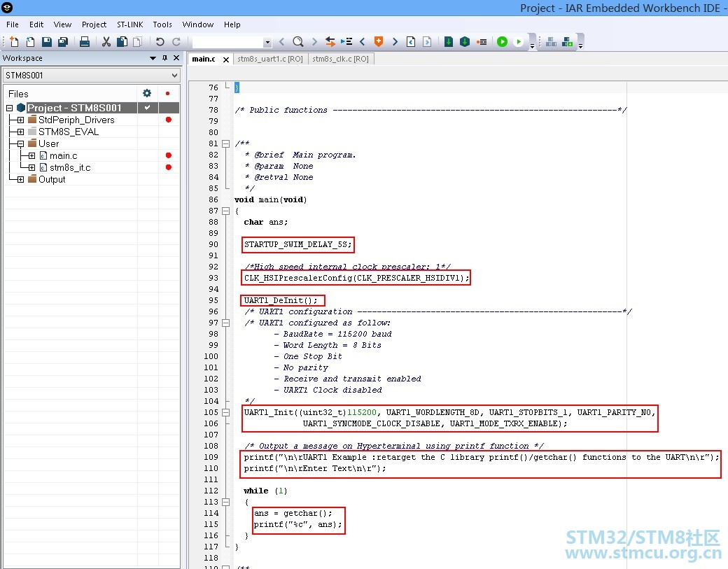This screenshot has width=728, height=569.
Task: Open the ST-LINK menu
Action: 130,24
